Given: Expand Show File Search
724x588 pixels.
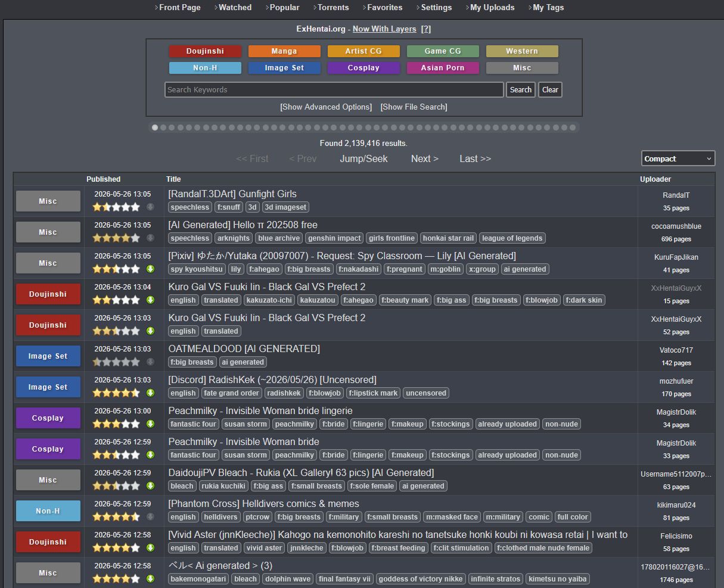Looking at the screenshot, I should pos(414,107).
